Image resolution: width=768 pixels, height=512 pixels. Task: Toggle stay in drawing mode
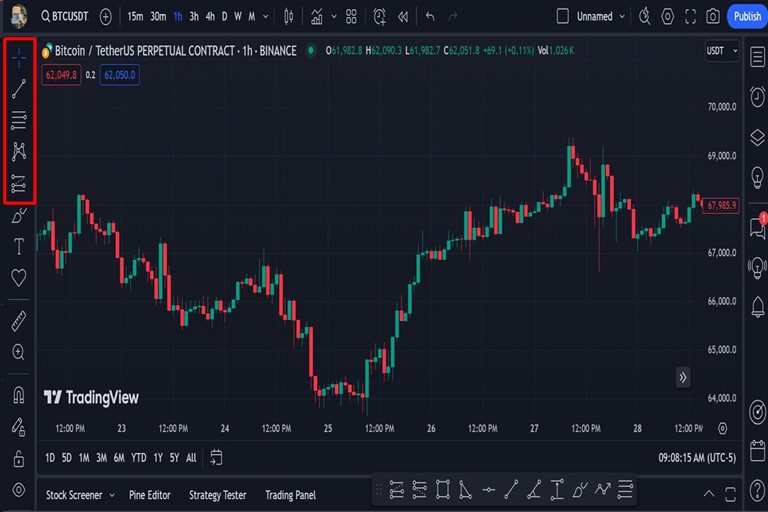(x=19, y=427)
